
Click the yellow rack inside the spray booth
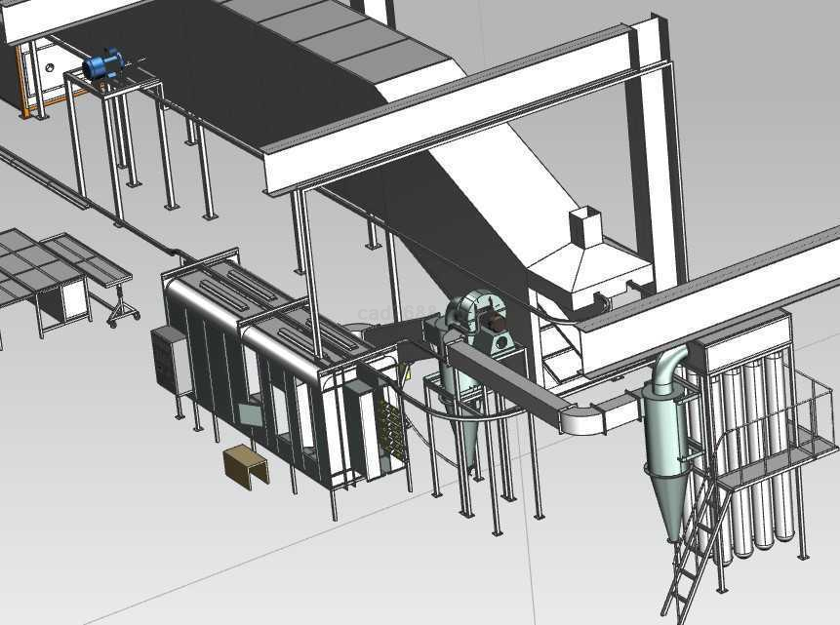pos(394,427)
